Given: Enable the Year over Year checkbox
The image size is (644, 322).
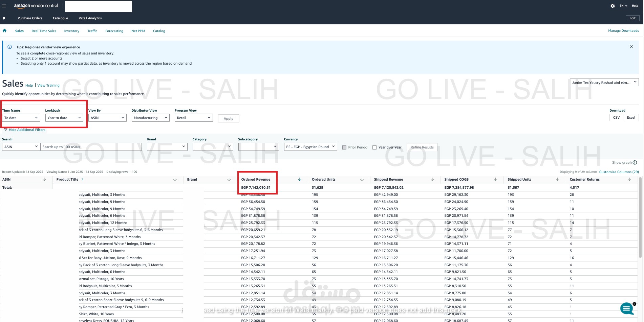Looking at the screenshot, I should [x=374, y=147].
